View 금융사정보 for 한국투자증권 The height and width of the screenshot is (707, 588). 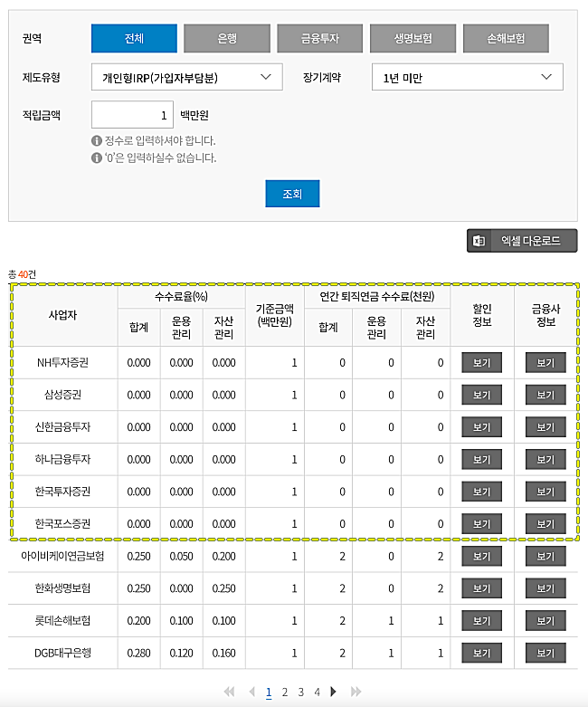point(545,492)
